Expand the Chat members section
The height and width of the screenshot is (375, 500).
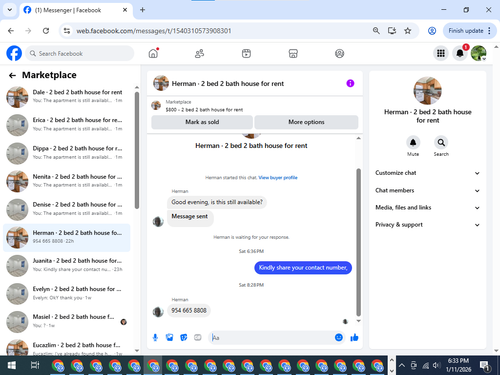click(x=428, y=190)
